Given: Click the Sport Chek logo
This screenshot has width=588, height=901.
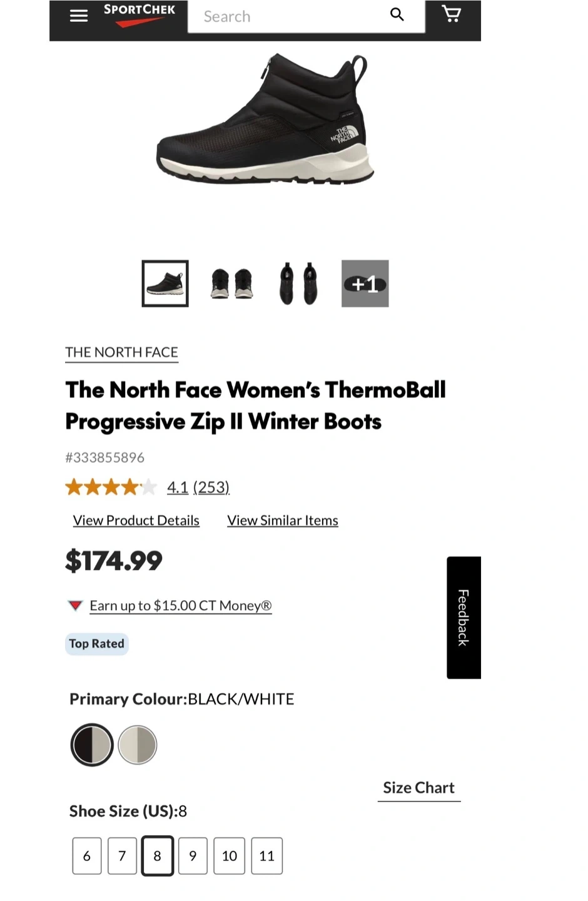Looking at the screenshot, I should [x=139, y=14].
